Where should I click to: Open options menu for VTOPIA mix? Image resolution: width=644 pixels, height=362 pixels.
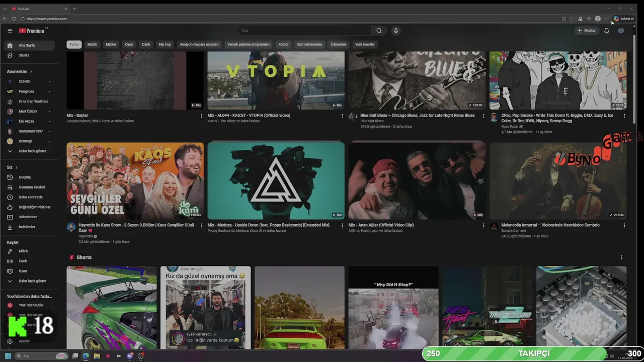coord(343,116)
